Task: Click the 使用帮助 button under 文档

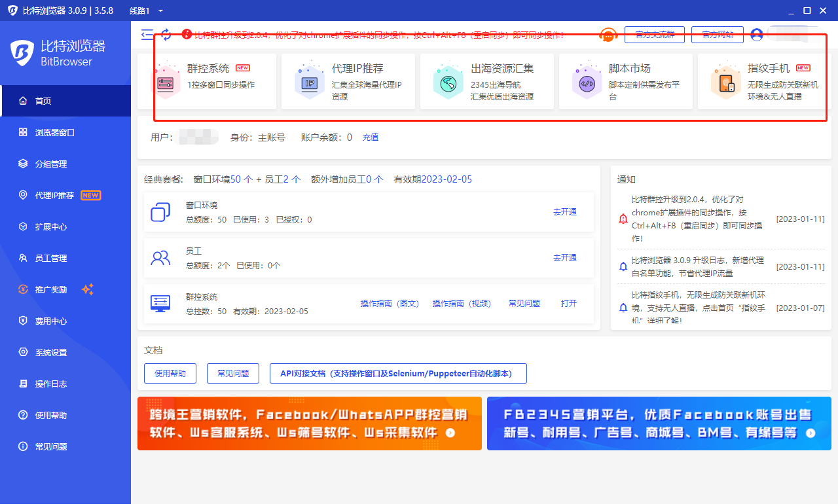Action: [x=170, y=374]
